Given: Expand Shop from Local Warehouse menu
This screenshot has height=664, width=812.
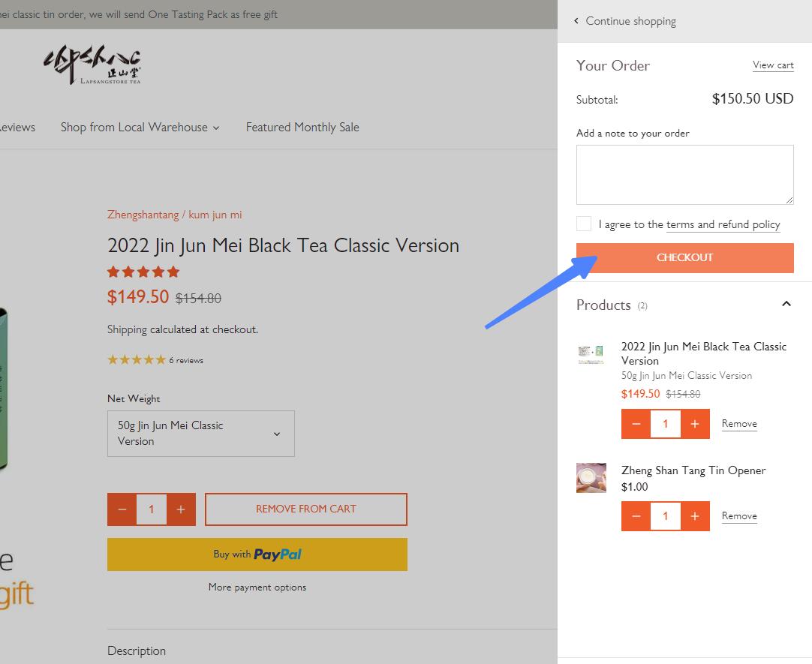Looking at the screenshot, I should click(140, 128).
